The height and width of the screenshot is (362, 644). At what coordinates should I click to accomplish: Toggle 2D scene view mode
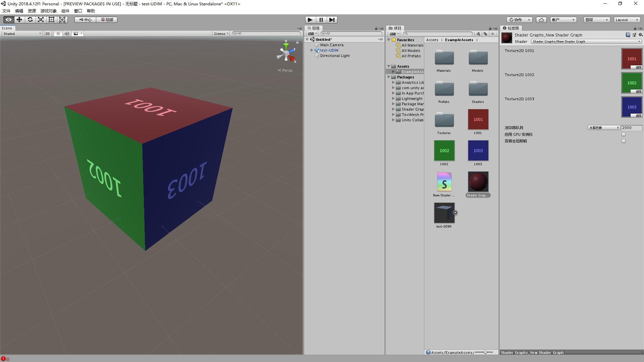click(47, 34)
